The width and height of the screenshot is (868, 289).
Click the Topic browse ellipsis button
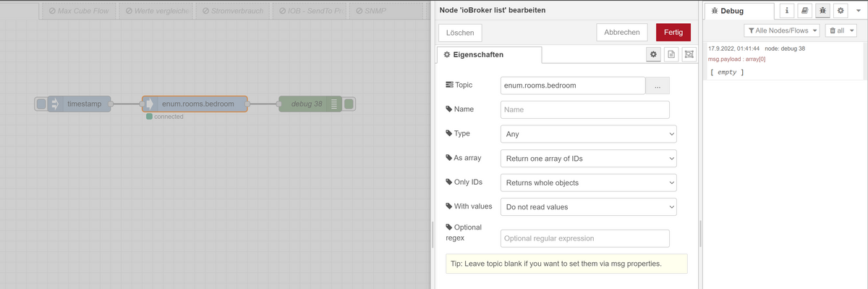point(658,85)
